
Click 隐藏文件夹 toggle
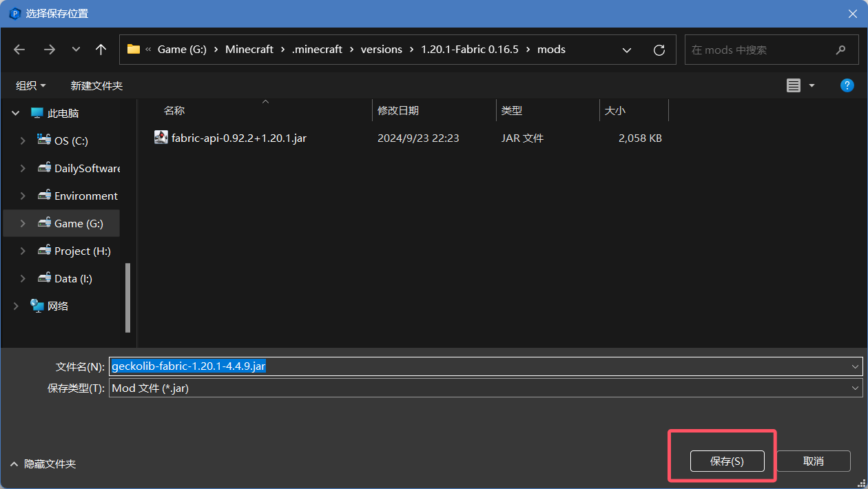(43, 464)
